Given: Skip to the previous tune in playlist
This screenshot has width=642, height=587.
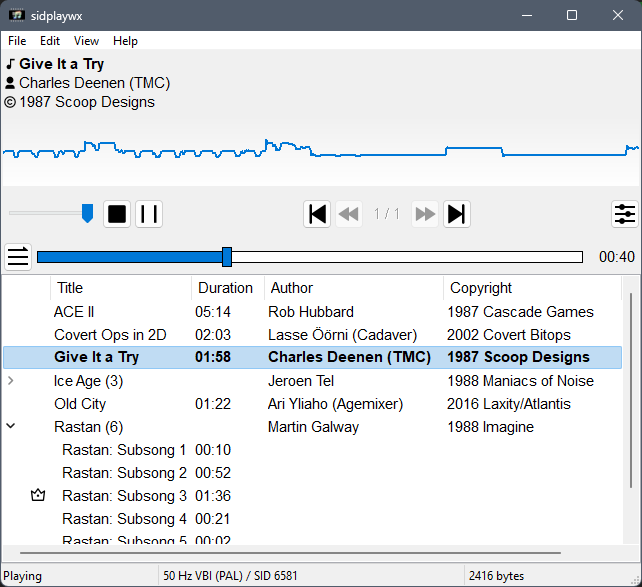Looking at the screenshot, I should 317,214.
